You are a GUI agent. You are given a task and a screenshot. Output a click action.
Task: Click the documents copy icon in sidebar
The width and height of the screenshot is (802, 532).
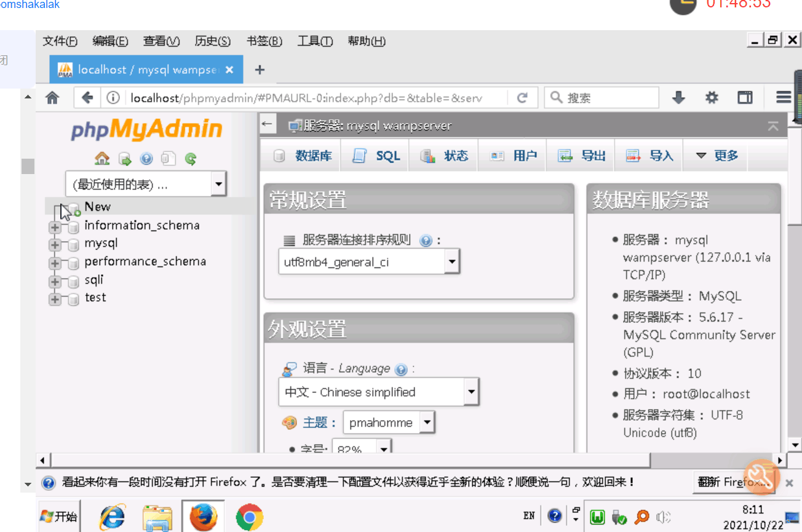pyautogui.click(x=168, y=159)
